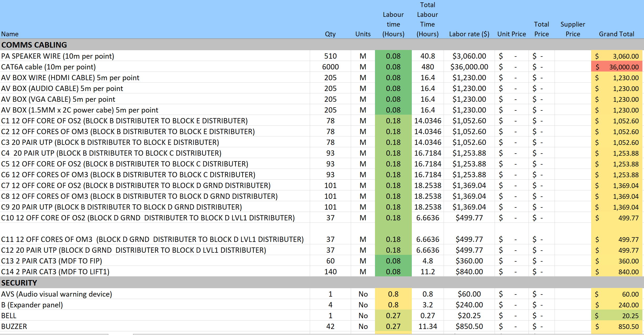Select labour time cell for BUZZER row
The width and height of the screenshot is (644, 335).
point(393,326)
